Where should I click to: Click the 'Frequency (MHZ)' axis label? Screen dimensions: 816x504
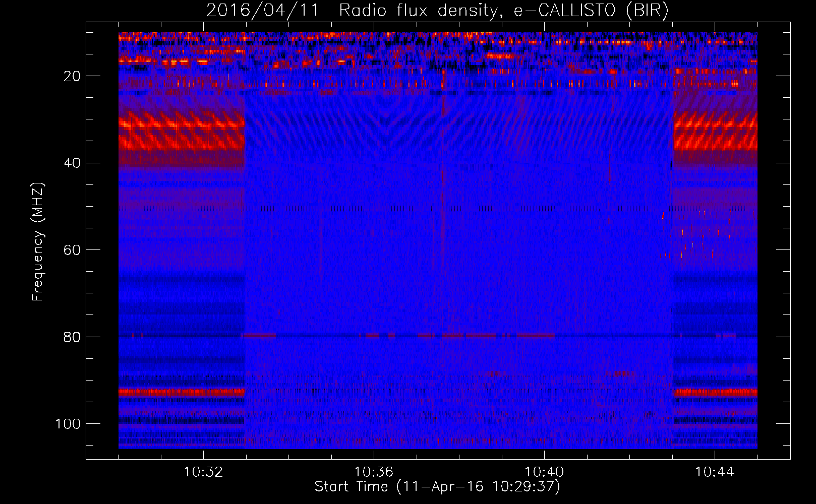pyautogui.click(x=38, y=241)
